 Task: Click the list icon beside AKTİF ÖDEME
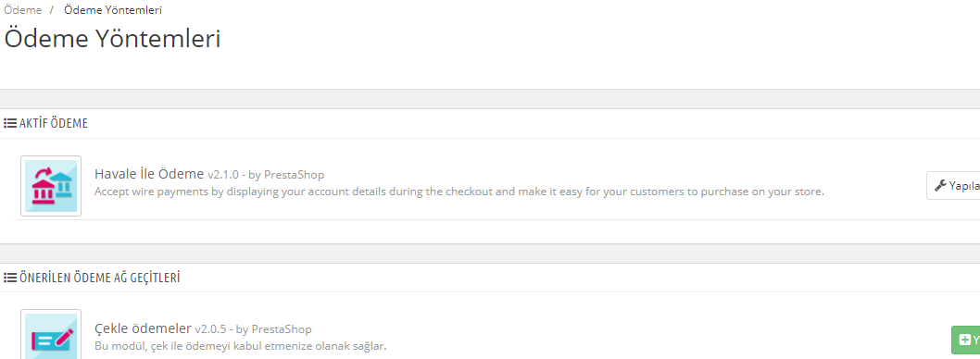click(x=10, y=124)
